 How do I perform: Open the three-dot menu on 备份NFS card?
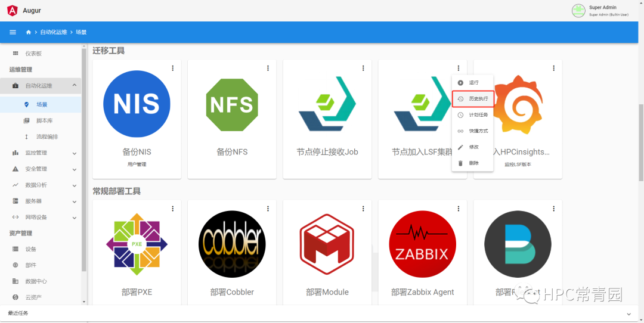click(268, 68)
